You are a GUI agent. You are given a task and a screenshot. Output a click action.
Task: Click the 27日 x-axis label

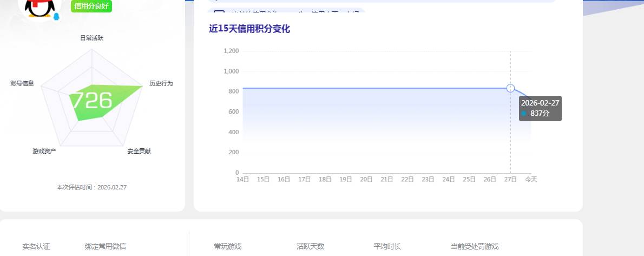pos(510,179)
